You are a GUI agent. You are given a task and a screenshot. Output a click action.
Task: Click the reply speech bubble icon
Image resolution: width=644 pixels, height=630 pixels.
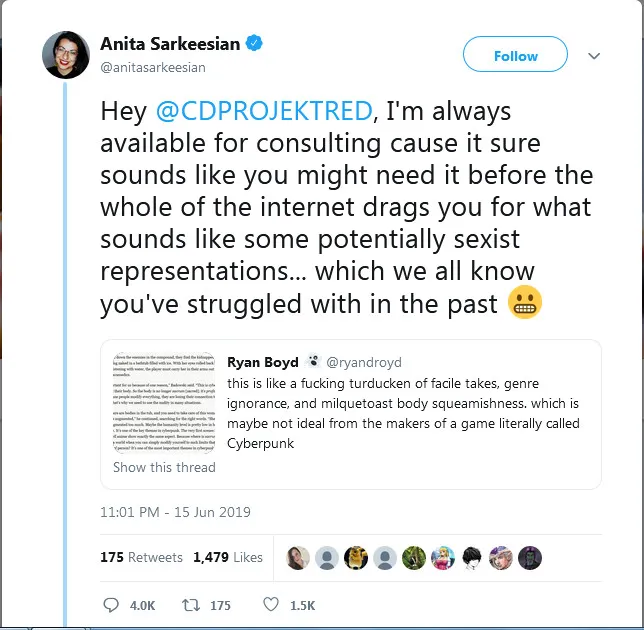click(111, 605)
